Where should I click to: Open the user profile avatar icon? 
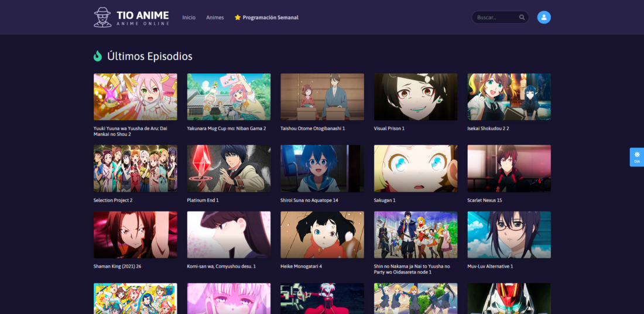(544, 17)
